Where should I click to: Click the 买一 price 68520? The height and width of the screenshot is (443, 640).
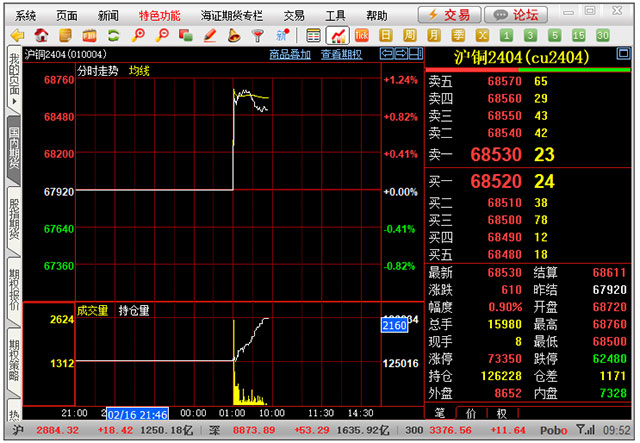(x=496, y=181)
